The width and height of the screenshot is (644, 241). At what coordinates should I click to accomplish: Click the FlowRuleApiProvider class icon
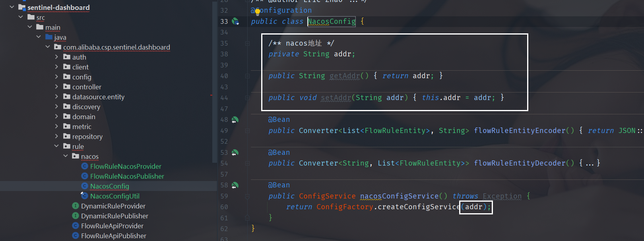coord(76,226)
